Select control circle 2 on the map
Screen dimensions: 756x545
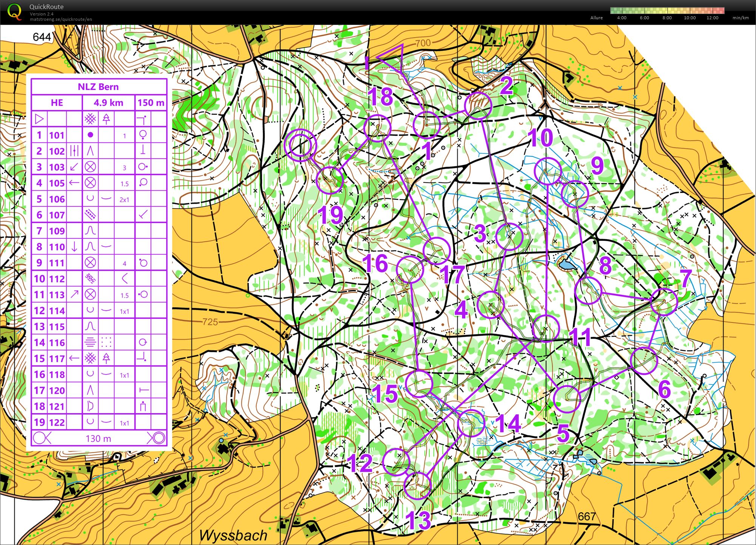(x=478, y=106)
